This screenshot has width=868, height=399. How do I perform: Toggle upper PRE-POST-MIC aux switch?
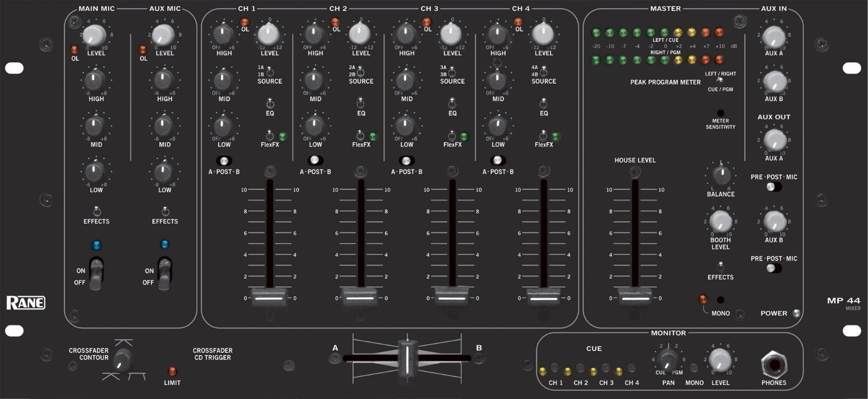point(774,187)
